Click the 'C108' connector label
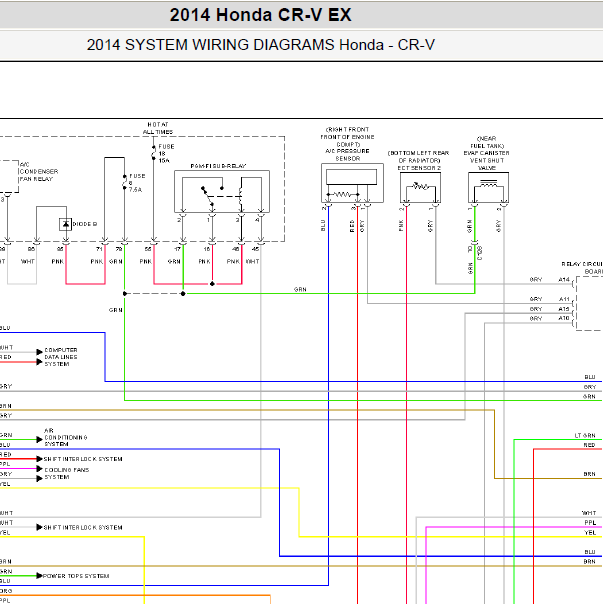Viewport: 603px width, 604px height. [480, 253]
